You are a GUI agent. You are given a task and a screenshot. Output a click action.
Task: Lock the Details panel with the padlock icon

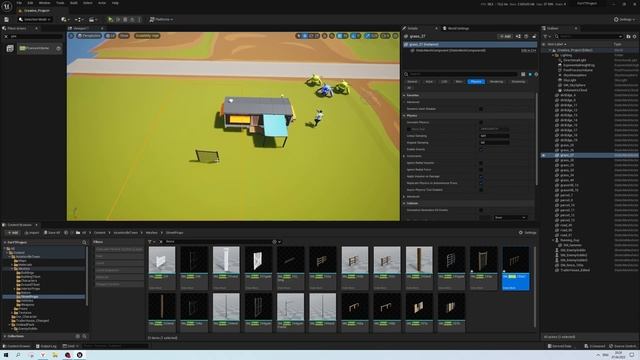click(x=534, y=36)
